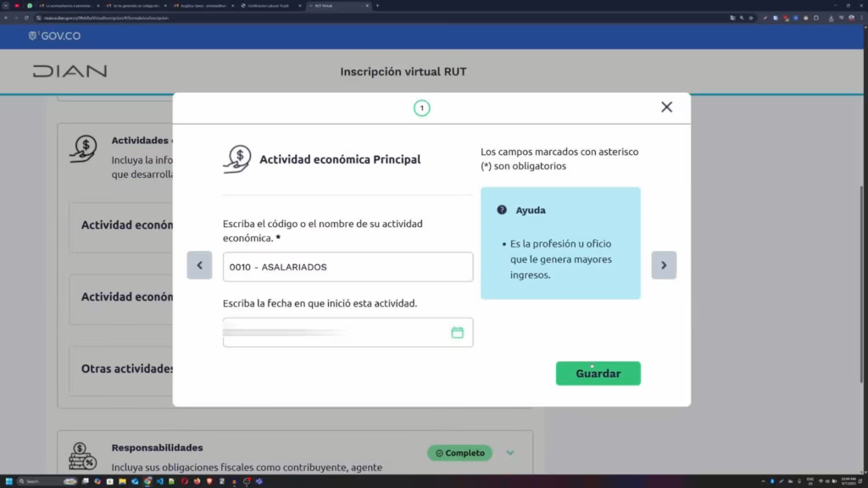Click the GOV.CO logo

(54, 36)
